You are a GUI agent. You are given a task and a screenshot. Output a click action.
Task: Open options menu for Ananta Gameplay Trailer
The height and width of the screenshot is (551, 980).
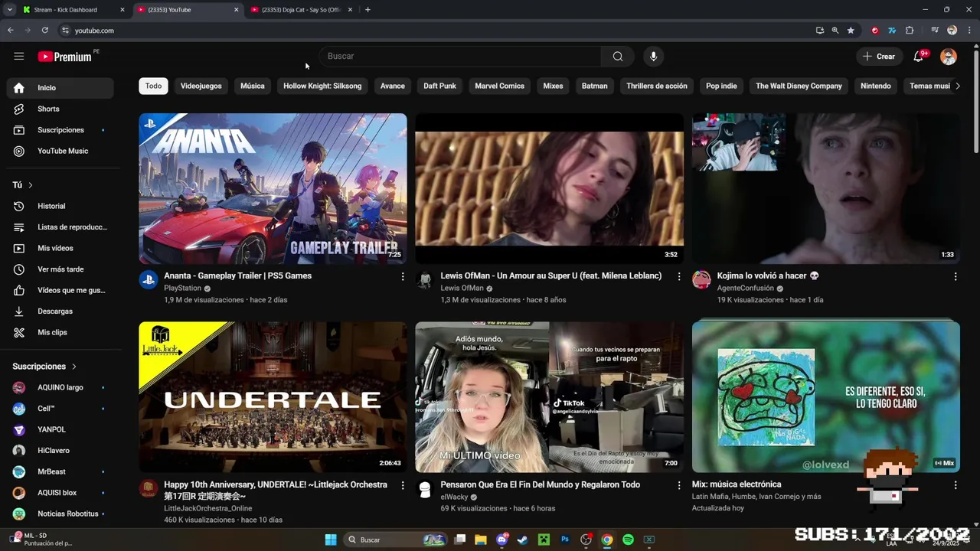403,276
